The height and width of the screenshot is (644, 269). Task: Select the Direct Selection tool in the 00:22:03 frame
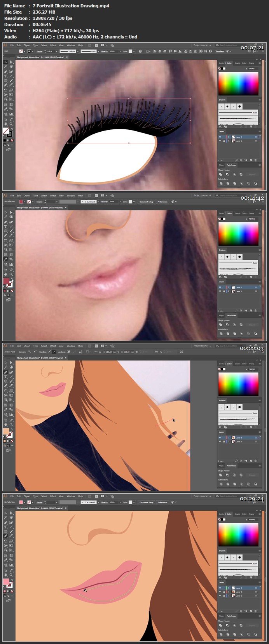pyautogui.click(x=11, y=363)
